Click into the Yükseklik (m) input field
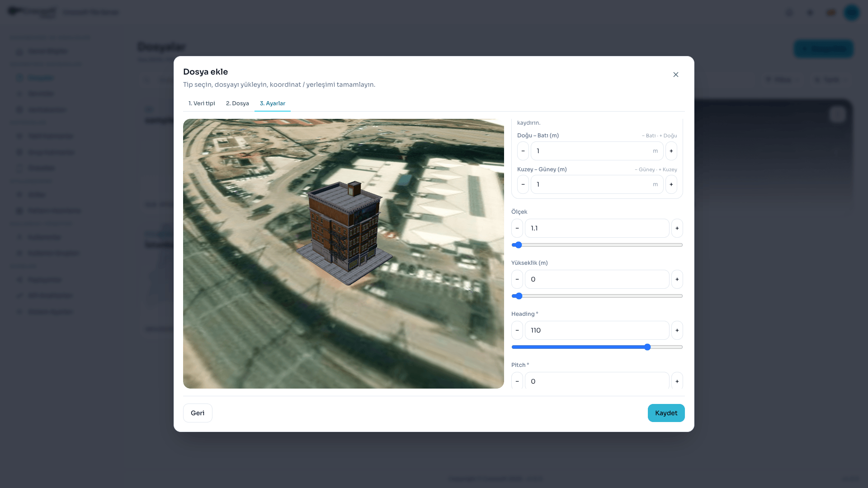Viewport: 868px width, 488px height. point(597,279)
